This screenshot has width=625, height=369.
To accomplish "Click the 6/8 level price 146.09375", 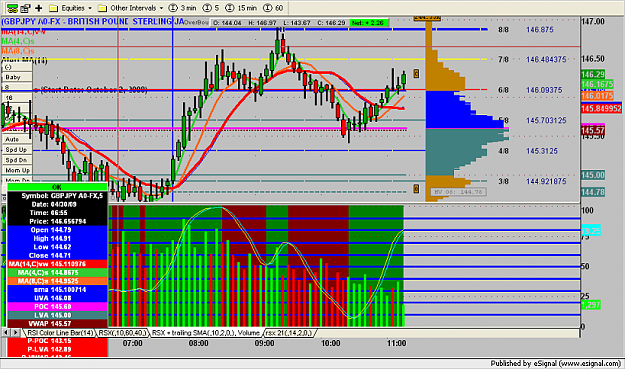I will (x=544, y=90).
